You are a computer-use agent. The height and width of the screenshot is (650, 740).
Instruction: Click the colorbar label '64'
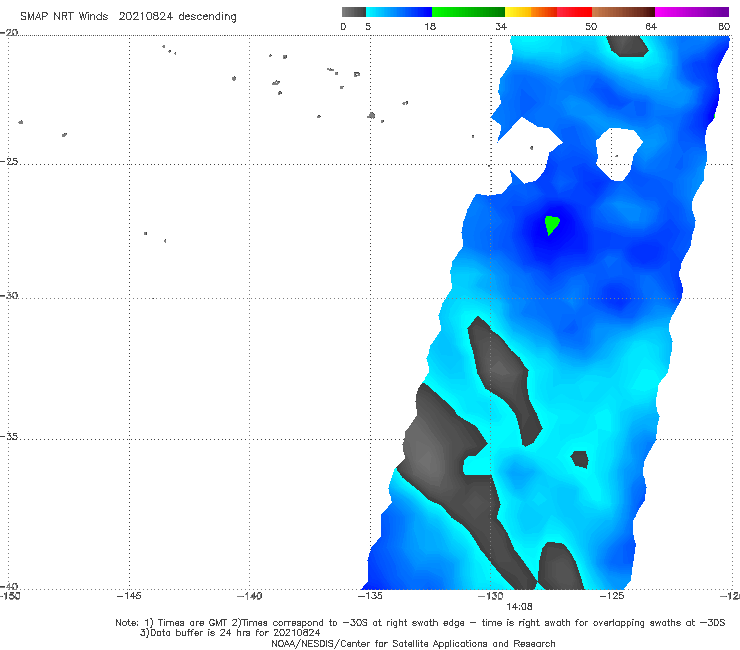(651, 26)
